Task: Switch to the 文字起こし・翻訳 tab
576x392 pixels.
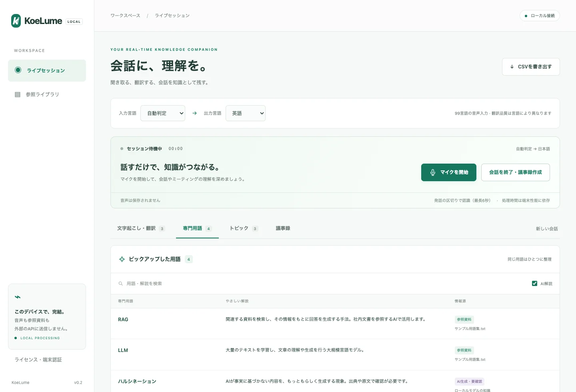Action: coord(141,228)
